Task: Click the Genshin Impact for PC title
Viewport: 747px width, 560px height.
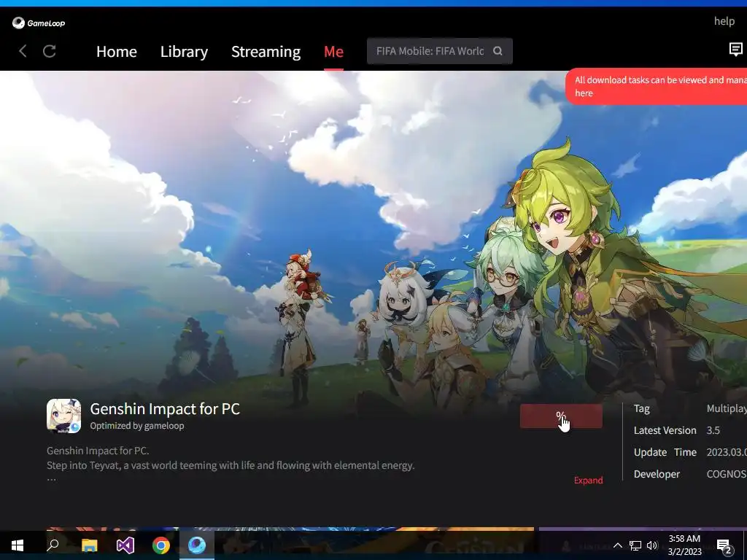Action: pos(165,408)
